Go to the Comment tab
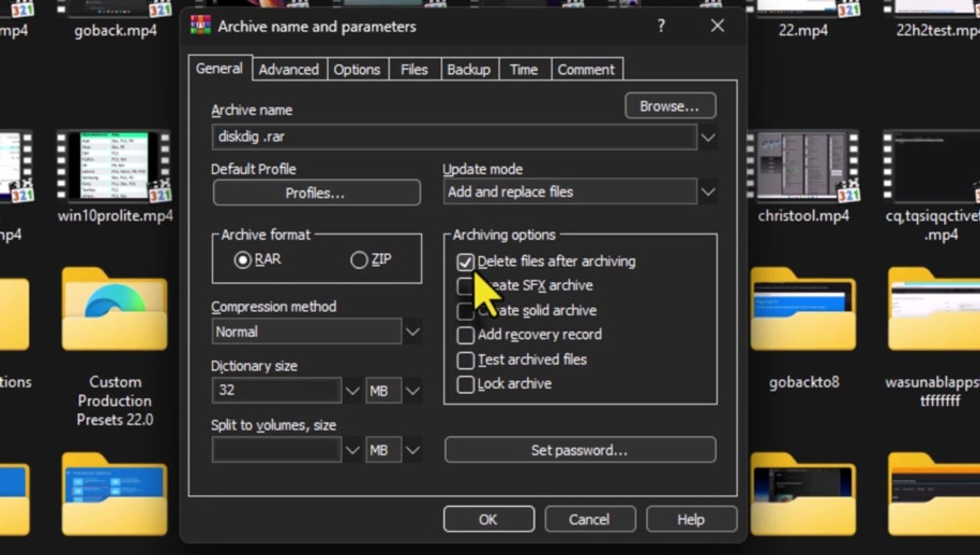 pyautogui.click(x=586, y=69)
